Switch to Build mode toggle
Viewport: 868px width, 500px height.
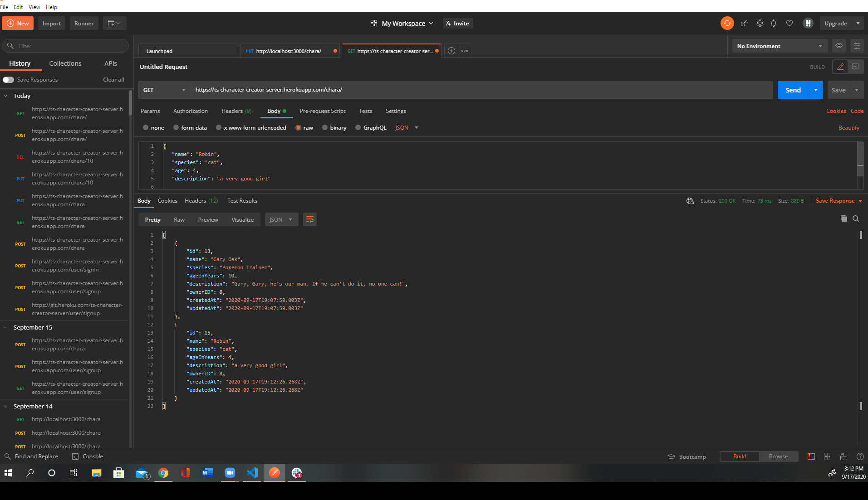[x=740, y=456]
